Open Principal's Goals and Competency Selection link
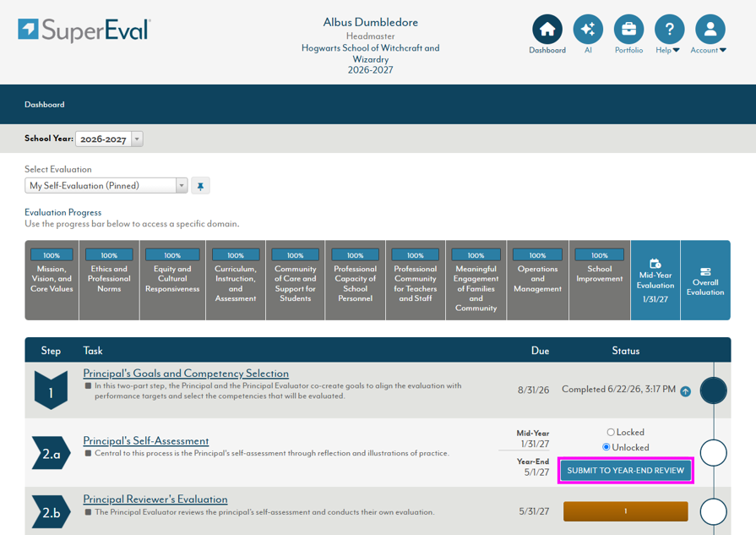The height and width of the screenshot is (535, 756). click(x=186, y=374)
